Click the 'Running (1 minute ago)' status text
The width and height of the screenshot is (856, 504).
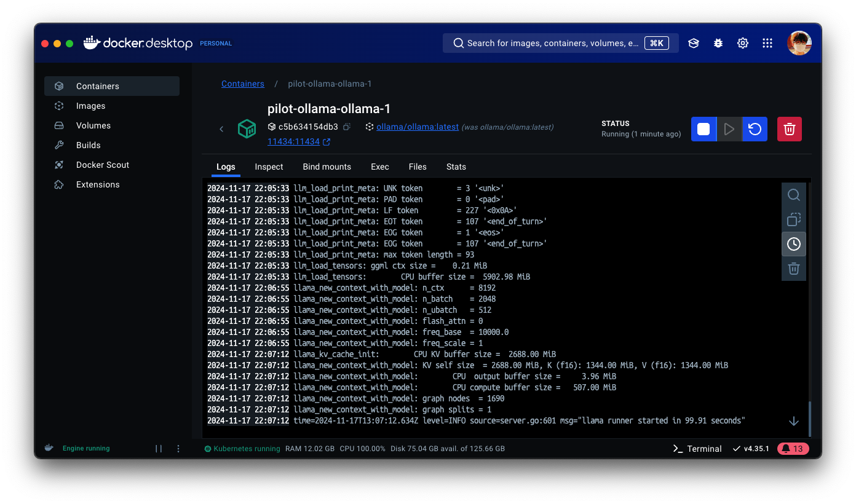pyautogui.click(x=641, y=134)
